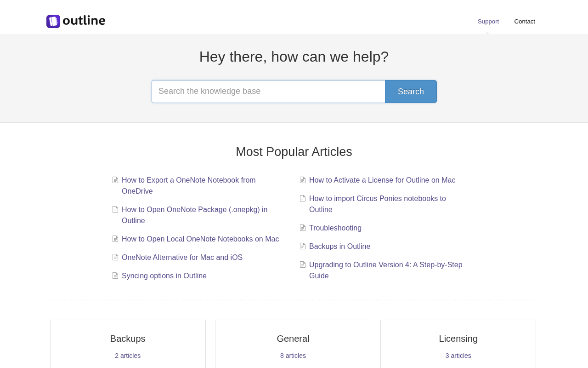The height and width of the screenshot is (368, 588).
Task: Focus the knowledge base search field
Action: (268, 92)
